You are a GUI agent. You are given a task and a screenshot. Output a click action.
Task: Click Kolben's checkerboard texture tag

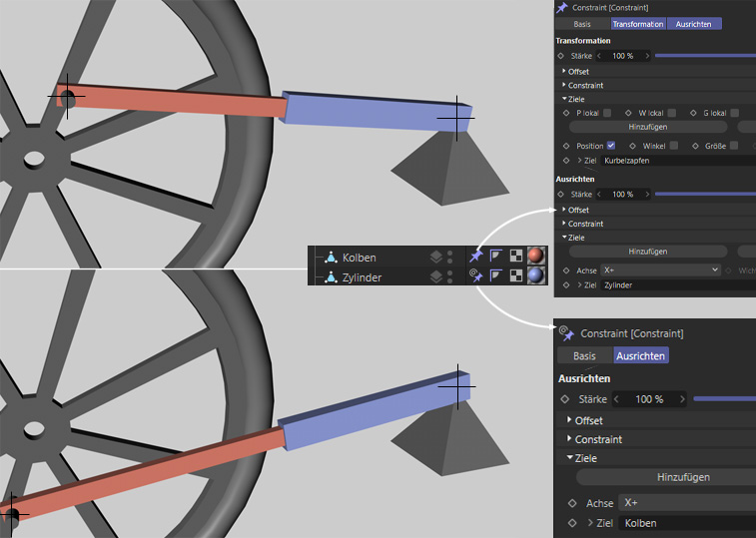(516, 256)
